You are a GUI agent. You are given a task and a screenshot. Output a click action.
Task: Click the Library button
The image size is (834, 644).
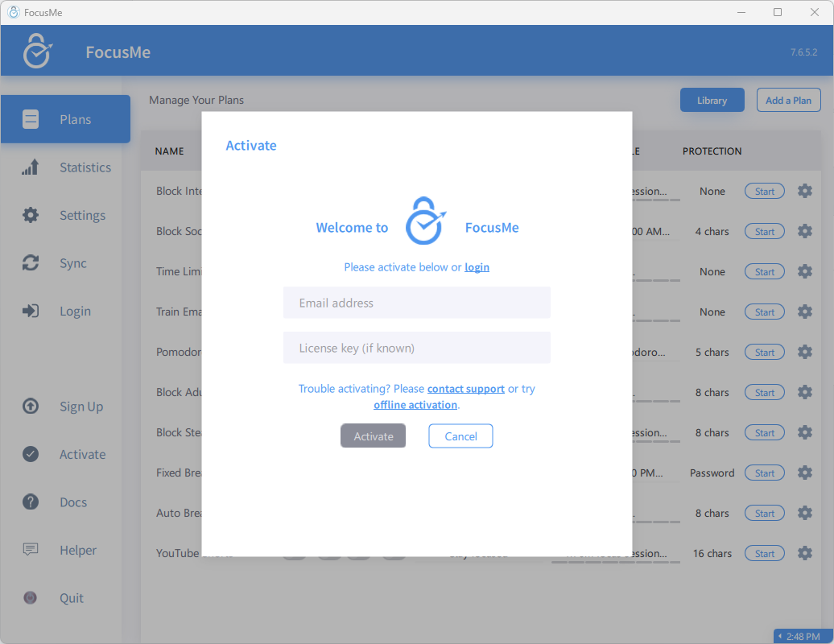pos(712,100)
